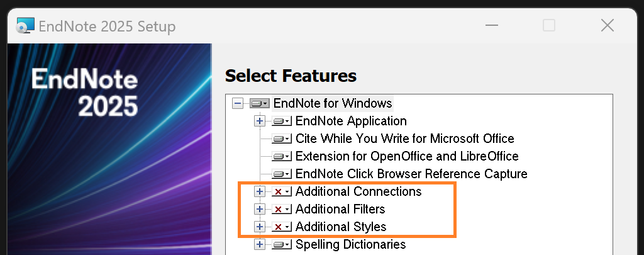Open install options for OpenOffice and LibreOffice extension

[x=281, y=156]
